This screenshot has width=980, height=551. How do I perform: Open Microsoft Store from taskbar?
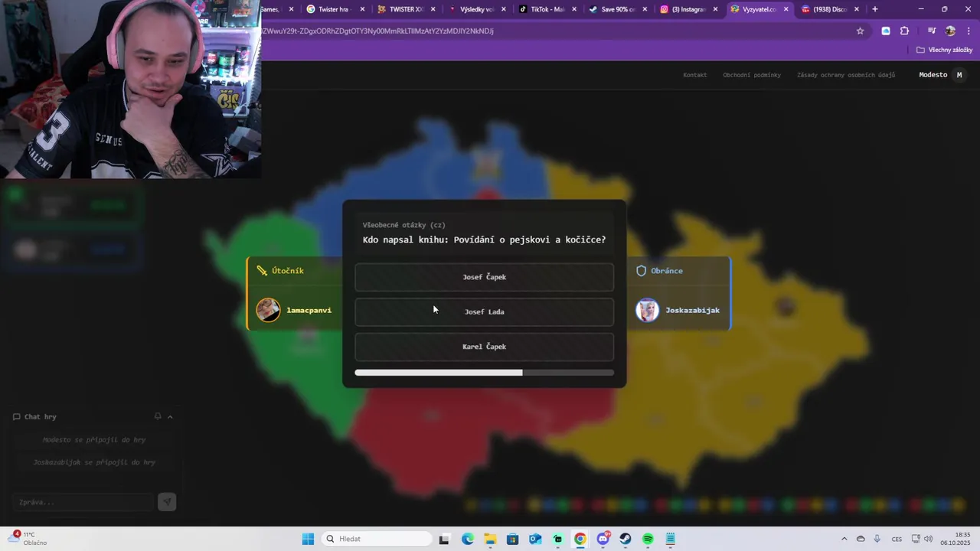point(512,539)
